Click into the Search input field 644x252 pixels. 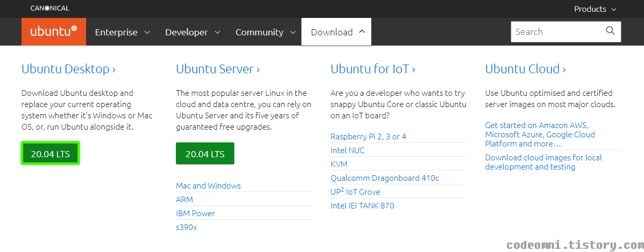(558, 32)
